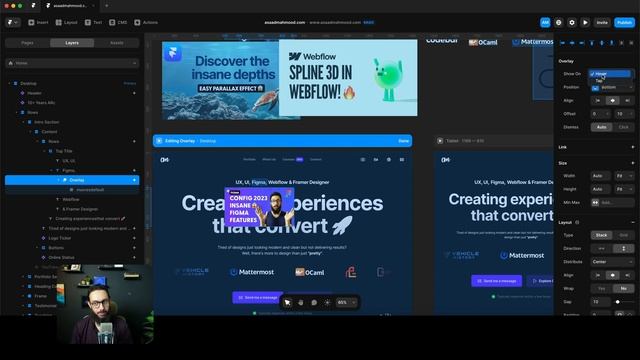Switch to the Pages tab

pyautogui.click(x=27, y=42)
